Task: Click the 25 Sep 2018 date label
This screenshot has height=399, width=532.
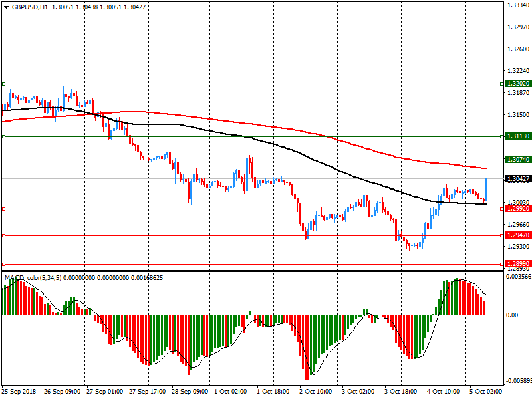Action: tap(19, 392)
